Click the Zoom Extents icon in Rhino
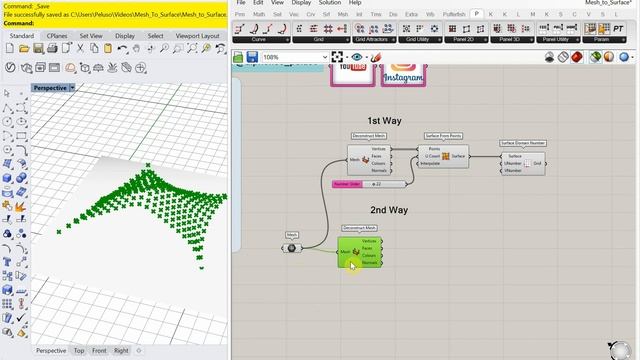The height and width of the screenshot is (360, 640). pos(192,49)
